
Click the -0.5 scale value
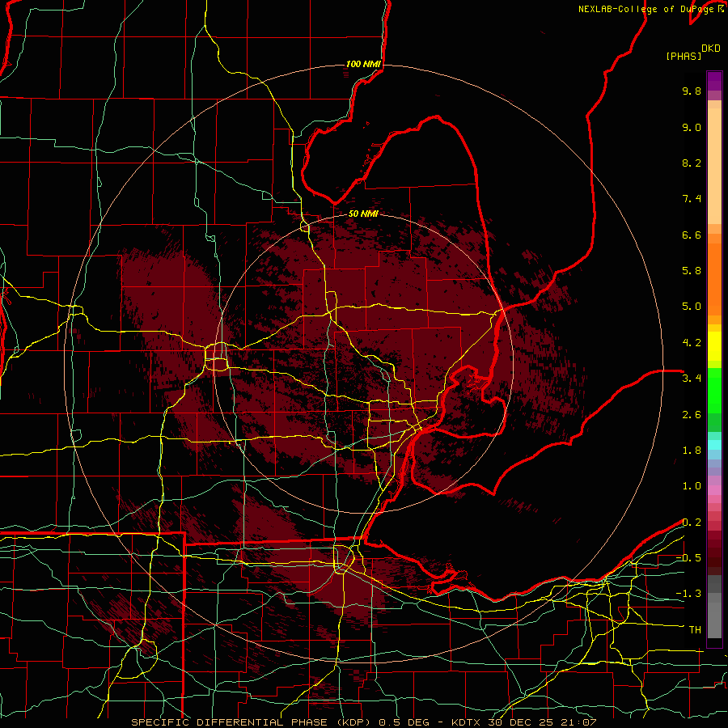click(688, 558)
